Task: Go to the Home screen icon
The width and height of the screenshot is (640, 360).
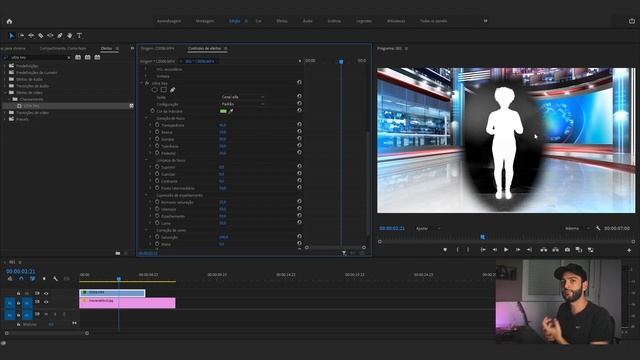Action: tap(9, 21)
